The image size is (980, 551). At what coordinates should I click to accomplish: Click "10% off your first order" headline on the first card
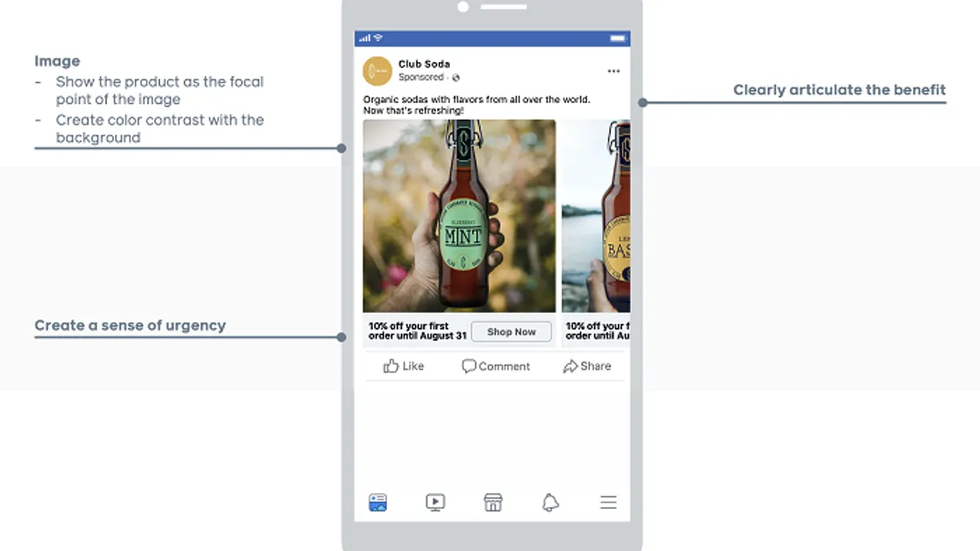pos(416,331)
